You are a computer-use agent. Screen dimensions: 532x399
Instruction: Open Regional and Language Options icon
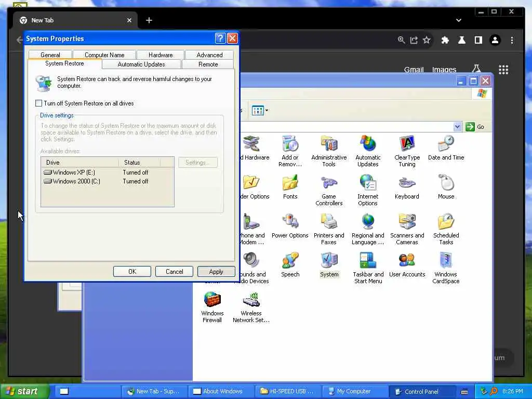coord(368,229)
